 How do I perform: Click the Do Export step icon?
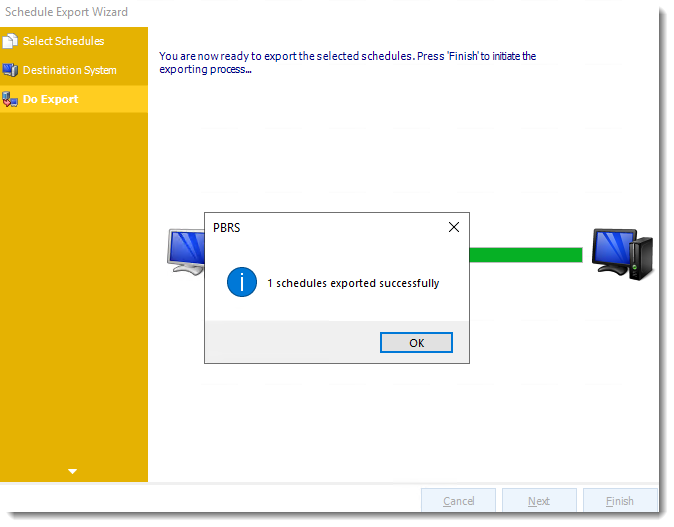[x=10, y=99]
